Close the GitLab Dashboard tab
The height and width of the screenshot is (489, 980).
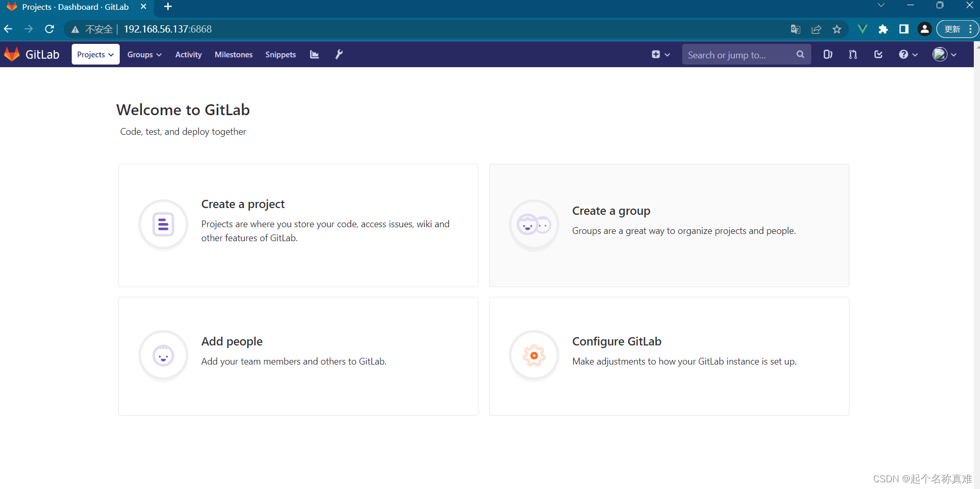coord(143,7)
